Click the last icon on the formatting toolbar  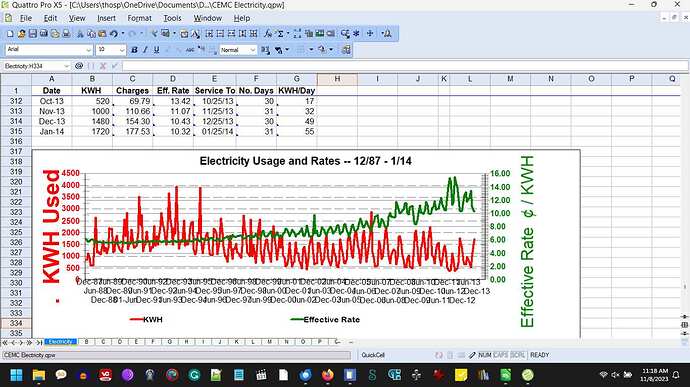[x=347, y=50]
